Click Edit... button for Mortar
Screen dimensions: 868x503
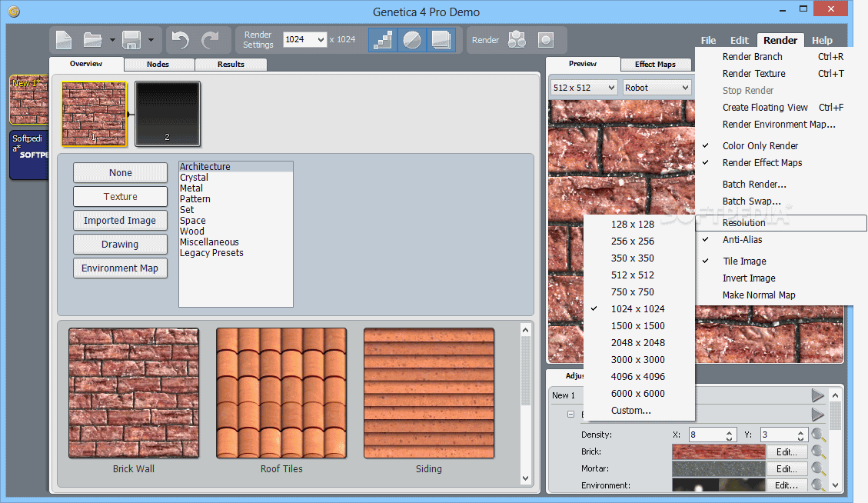787,468
